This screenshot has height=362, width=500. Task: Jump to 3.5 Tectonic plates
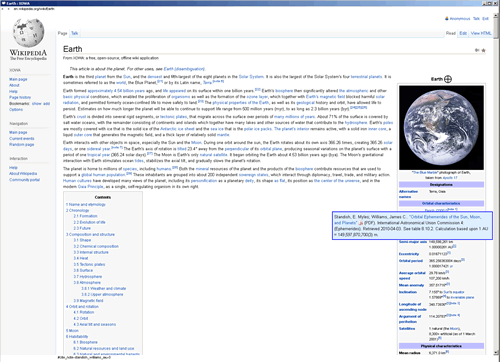pos(89,264)
